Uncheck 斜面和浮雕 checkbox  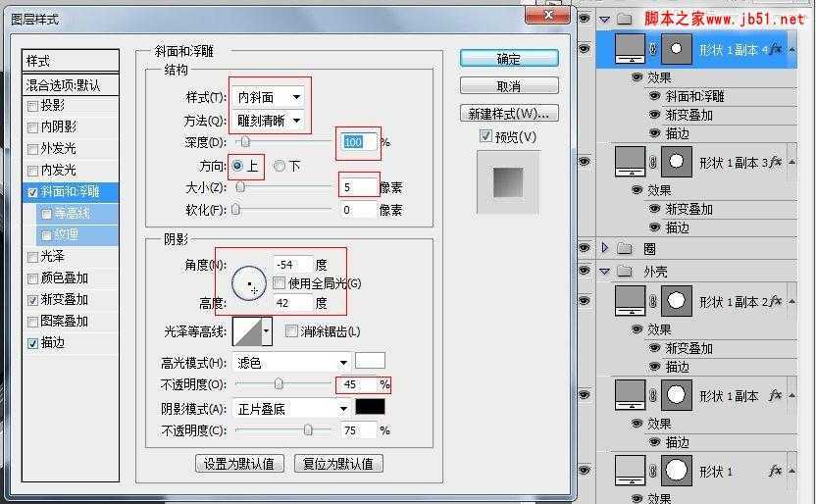click(x=32, y=192)
